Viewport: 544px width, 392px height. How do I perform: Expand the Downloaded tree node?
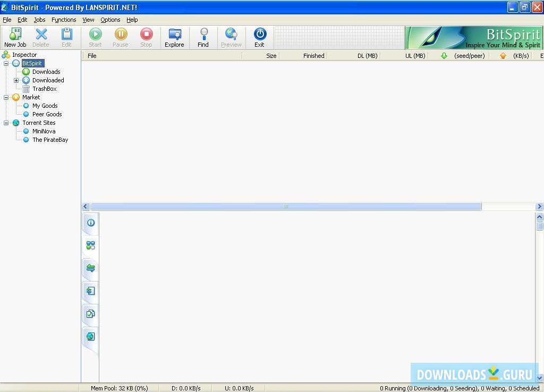16,81
